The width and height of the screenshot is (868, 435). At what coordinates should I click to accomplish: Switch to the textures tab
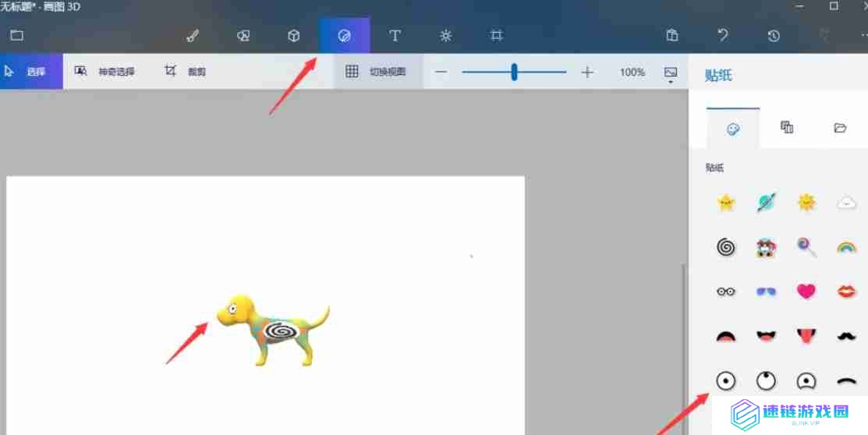click(787, 128)
